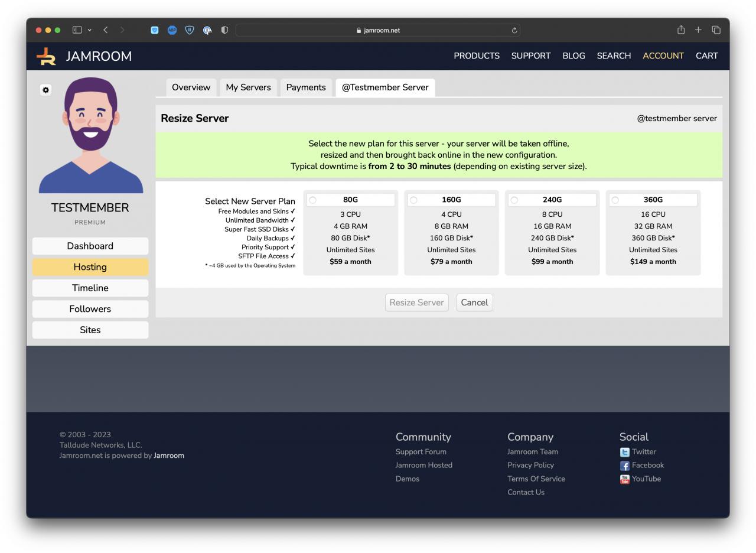
Task: Click the jamroom.net address bar
Action: 378,31
